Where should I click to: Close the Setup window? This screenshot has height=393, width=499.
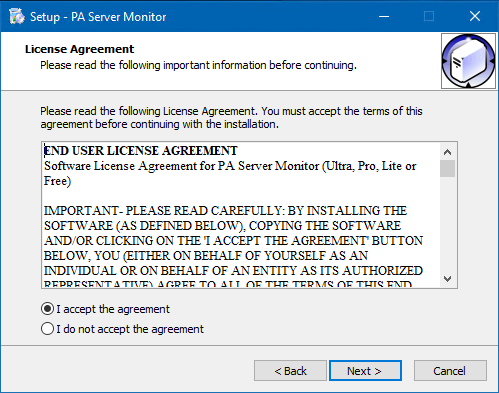tap(475, 16)
